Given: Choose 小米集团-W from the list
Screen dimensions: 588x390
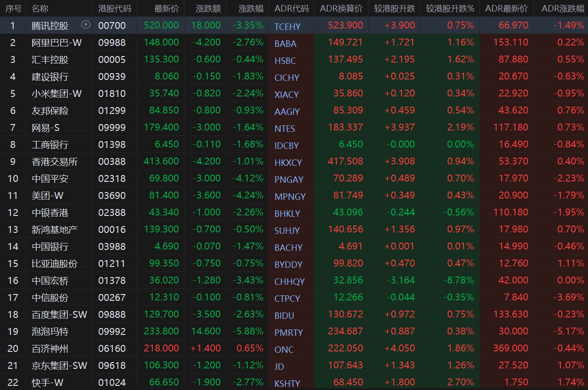Looking at the screenshot, I should 57,94.
